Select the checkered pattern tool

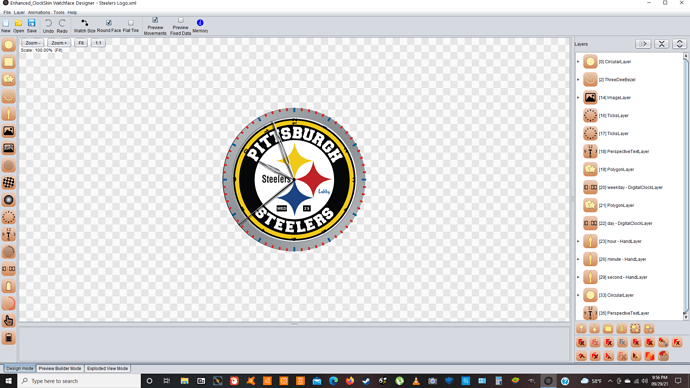click(8, 183)
